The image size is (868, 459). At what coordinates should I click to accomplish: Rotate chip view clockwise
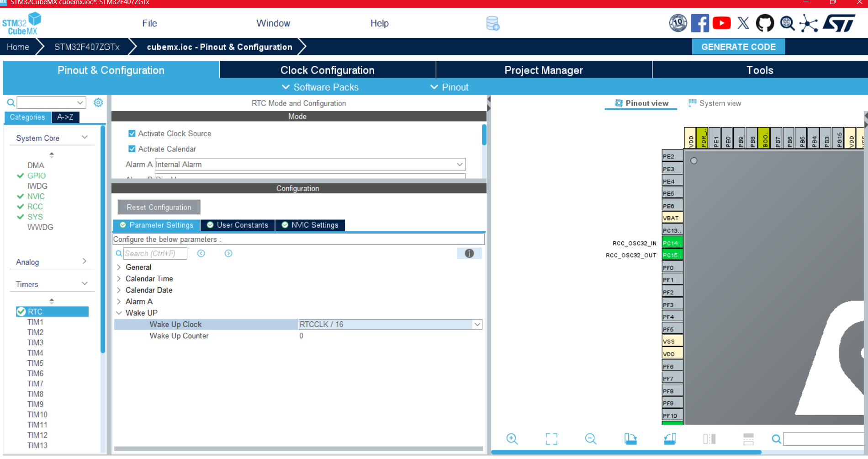[630, 439]
